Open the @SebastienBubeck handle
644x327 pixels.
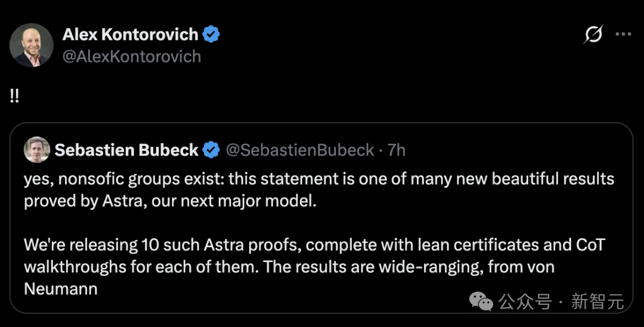(x=300, y=150)
